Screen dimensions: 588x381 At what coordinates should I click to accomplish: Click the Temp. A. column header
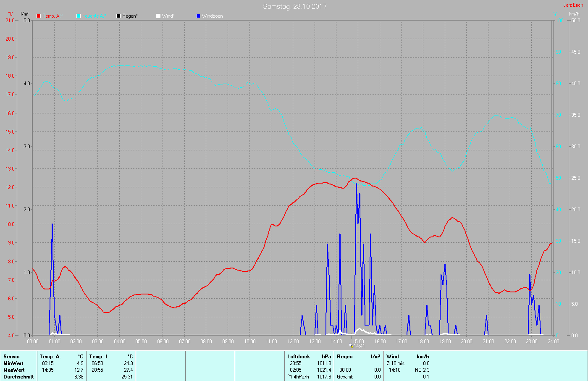pos(50,357)
